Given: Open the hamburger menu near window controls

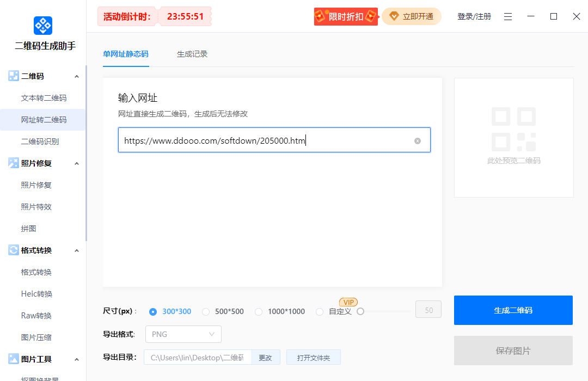Looking at the screenshot, I should [x=508, y=16].
